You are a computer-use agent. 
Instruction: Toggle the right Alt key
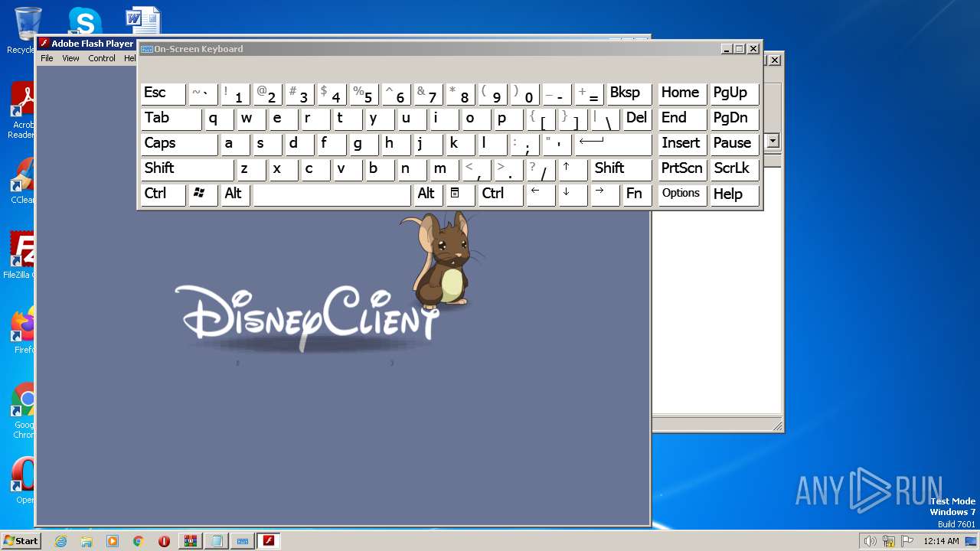tap(428, 194)
